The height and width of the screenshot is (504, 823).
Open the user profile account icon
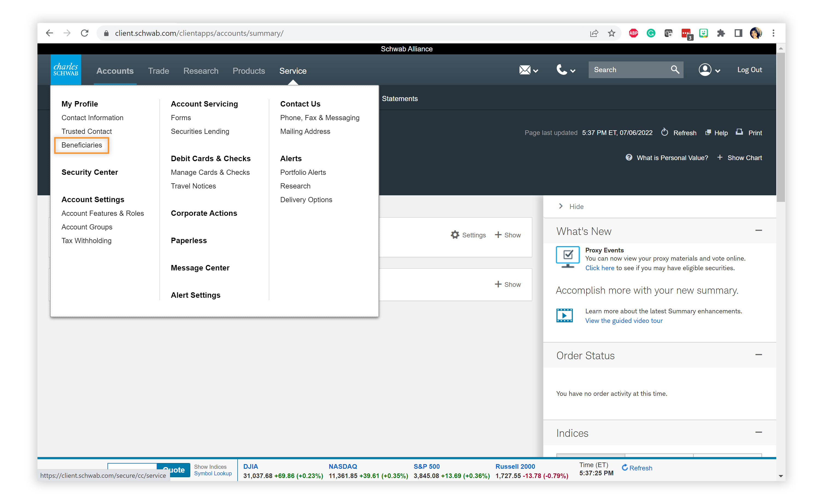(705, 70)
